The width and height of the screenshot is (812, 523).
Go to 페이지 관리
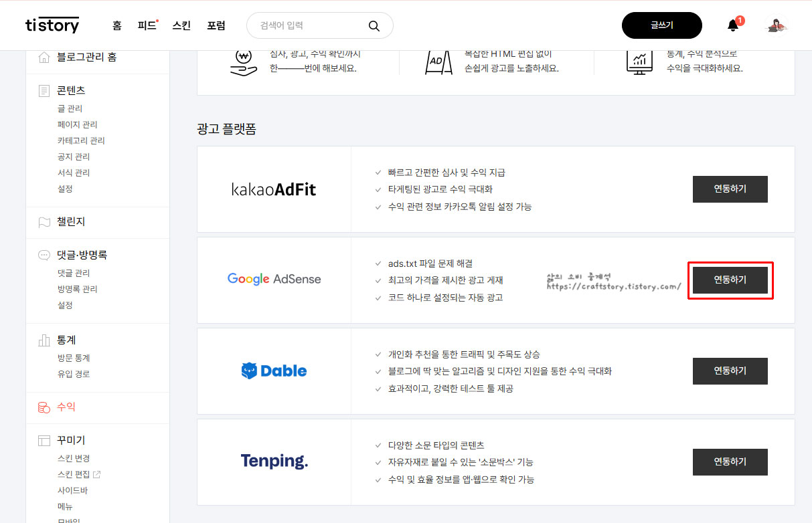(78, 124)
